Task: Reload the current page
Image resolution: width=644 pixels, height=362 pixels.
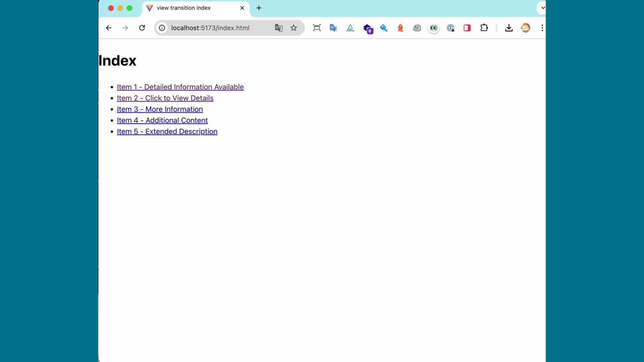Action: click(x=142, y=28)
